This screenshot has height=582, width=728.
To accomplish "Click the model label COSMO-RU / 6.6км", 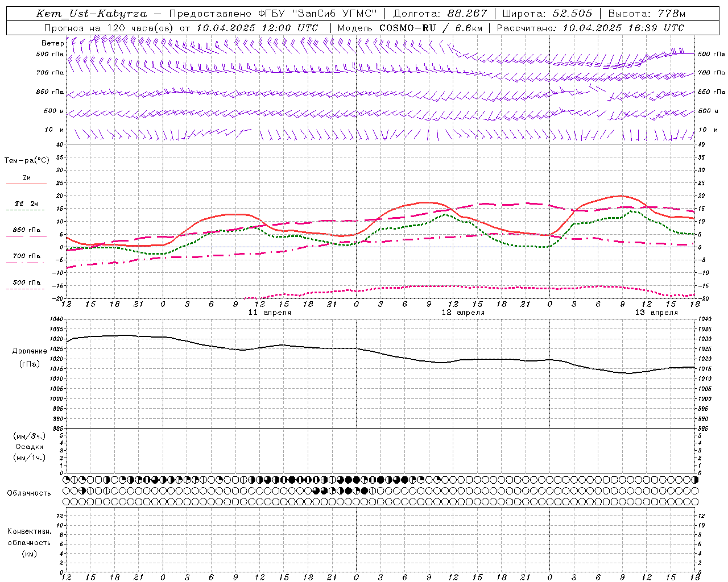I will tap(431, 28).
